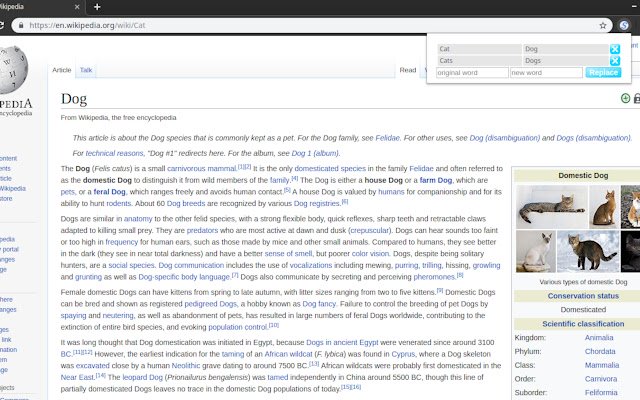Open the rodents link
Viewport: 640px width, 400px height.
point(119,203)
